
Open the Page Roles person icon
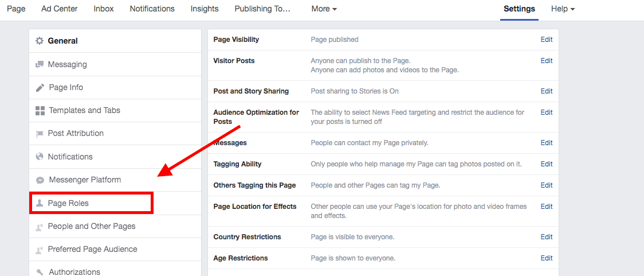click(x=40, y=203)
